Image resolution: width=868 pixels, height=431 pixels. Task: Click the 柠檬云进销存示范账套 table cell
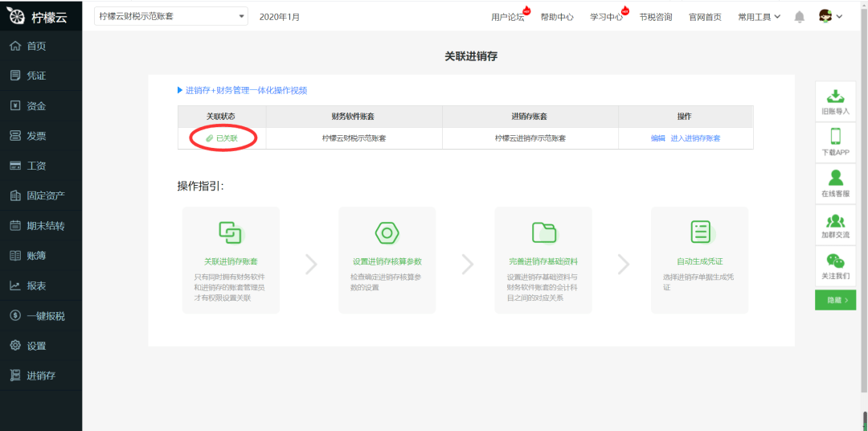(530, 138)
